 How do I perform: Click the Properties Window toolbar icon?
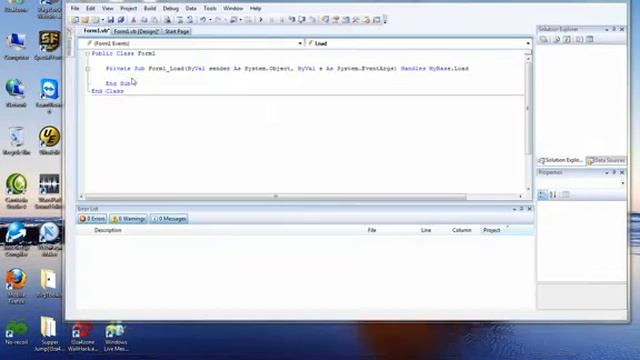coord(336,20)
